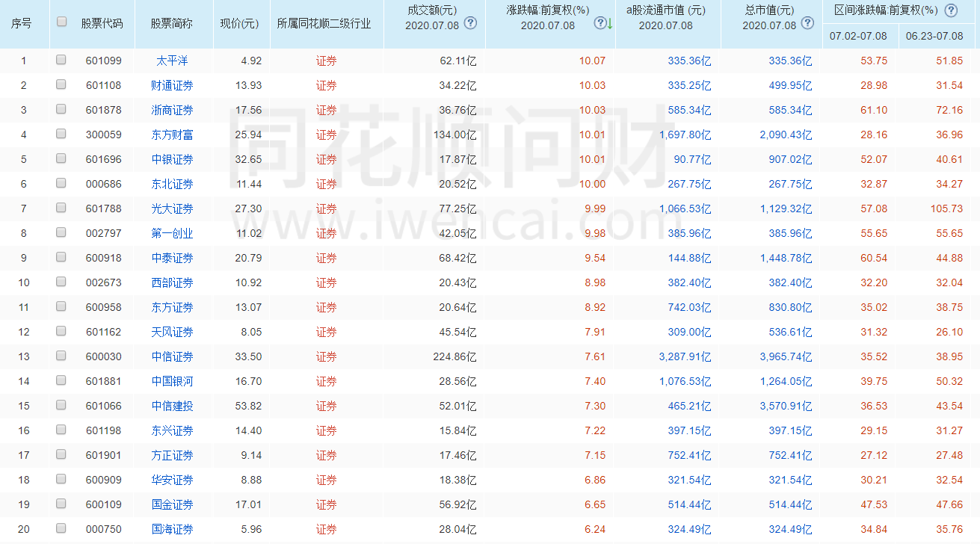Open the 光大证券 stock link

(x=172, y=208)
